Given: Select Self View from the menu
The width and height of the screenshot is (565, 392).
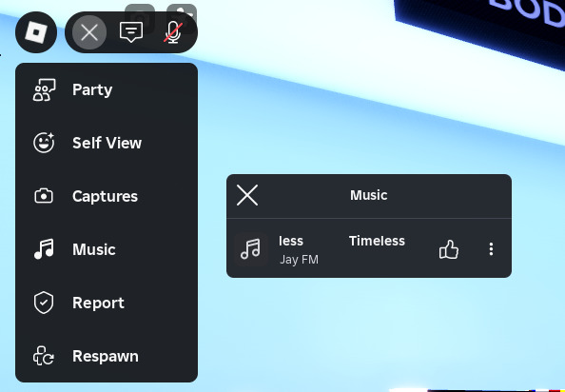Looking at the screenshot, I should point(107,143).
